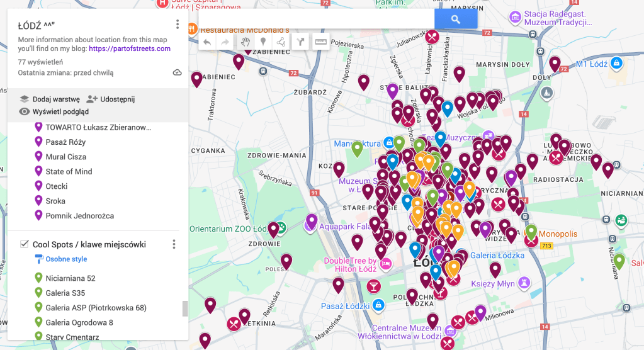The width and height of the screenshot is (644, 350).
Task: Click the redo arrow in the map toolbar
Action: (225, 42)
